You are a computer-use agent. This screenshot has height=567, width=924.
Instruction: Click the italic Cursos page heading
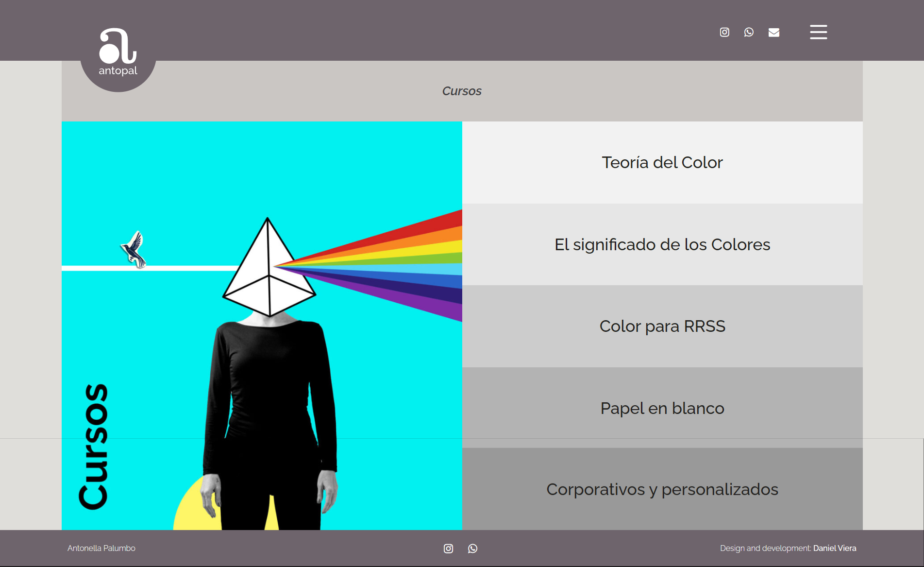[461, 91]
